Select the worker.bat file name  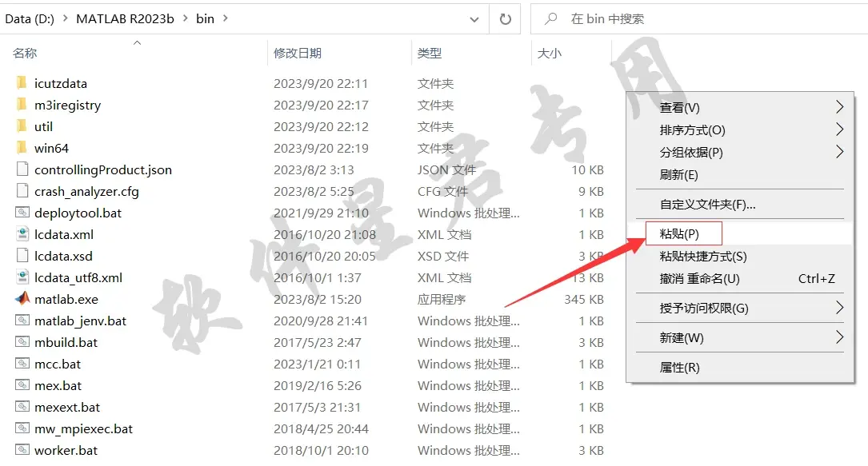pyautogui.click(x=66, y=451)
